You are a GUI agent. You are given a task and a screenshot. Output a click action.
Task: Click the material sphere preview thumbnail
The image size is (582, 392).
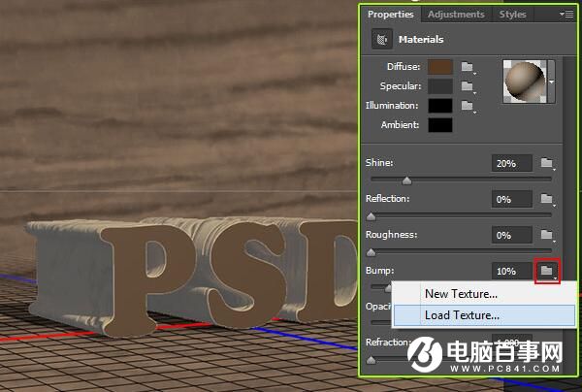525,82
